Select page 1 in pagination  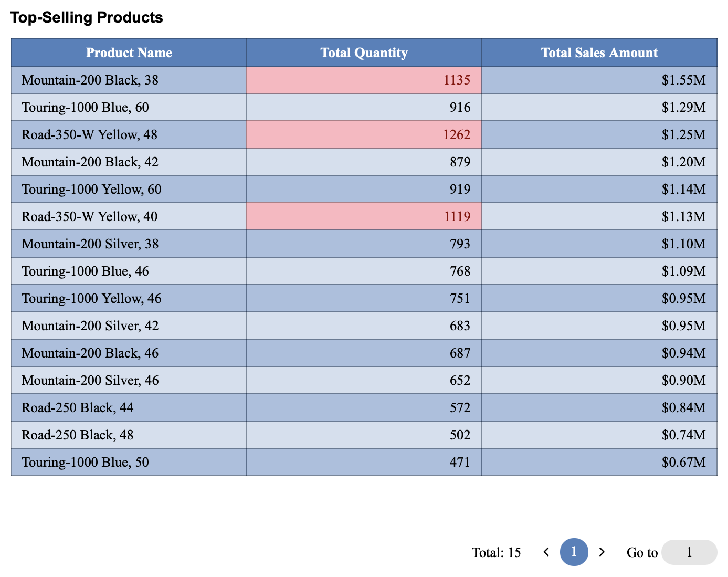point(574,552)
